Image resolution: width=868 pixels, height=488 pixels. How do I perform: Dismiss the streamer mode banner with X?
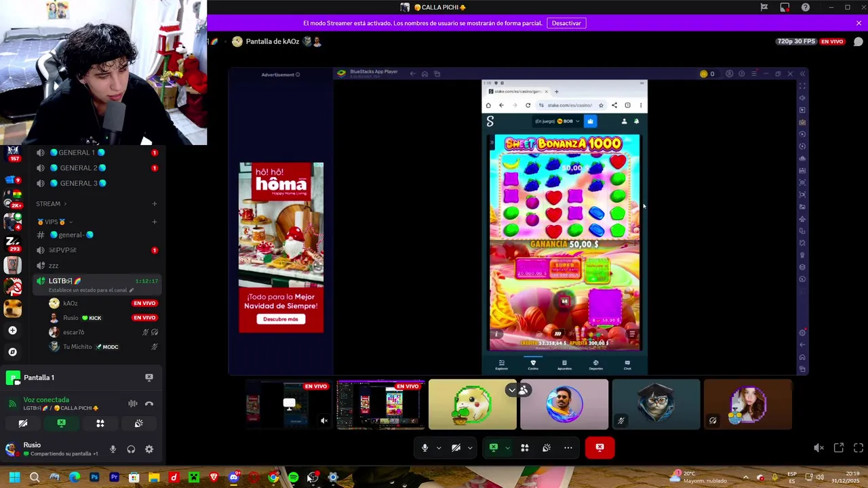click(859, 23)
